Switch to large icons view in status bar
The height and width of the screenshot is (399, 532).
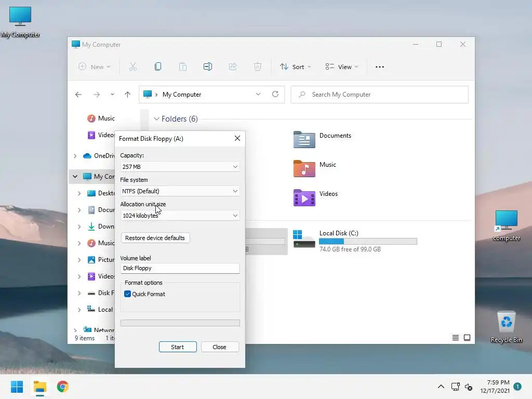(x=467, y=338)
